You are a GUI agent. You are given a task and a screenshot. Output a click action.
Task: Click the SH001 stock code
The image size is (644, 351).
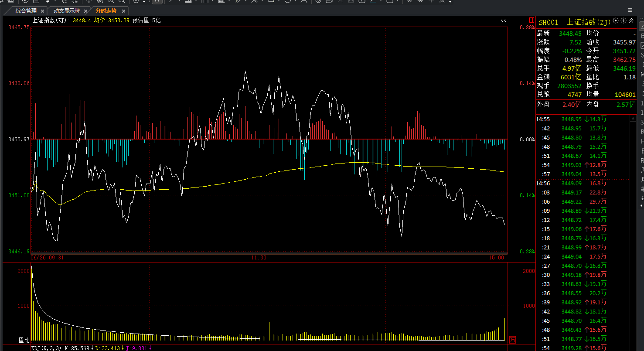tap(549, 22)
